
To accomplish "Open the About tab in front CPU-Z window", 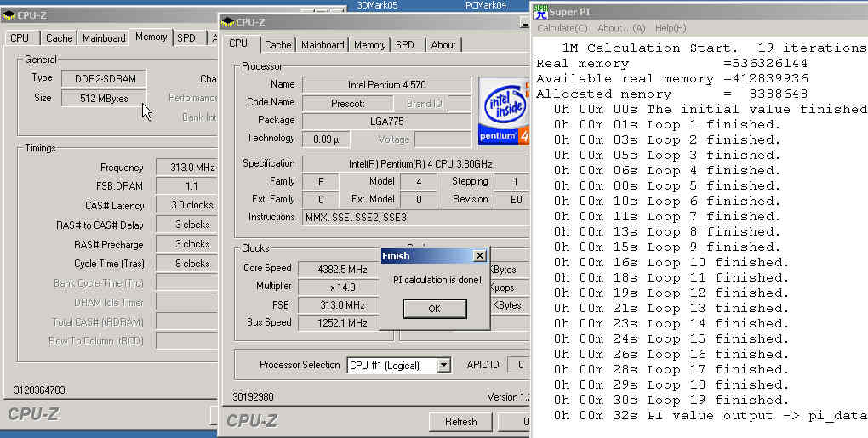I will pos(443,45).
